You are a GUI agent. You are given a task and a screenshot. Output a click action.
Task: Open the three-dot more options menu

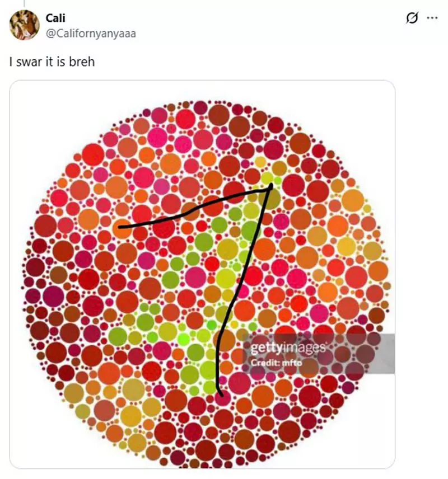click(x=432, y=18)
